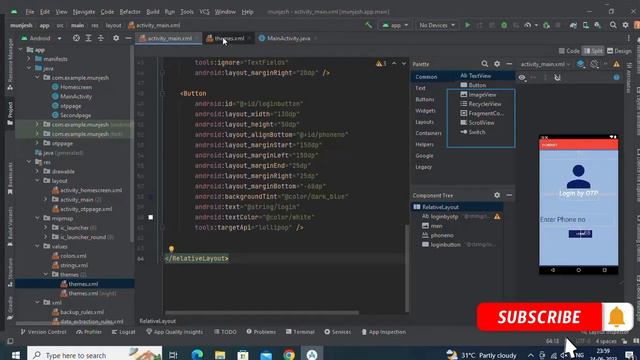640x360 pixels.
Task: Open the app run configuration dropdown
Action: [x=395, y=25]
